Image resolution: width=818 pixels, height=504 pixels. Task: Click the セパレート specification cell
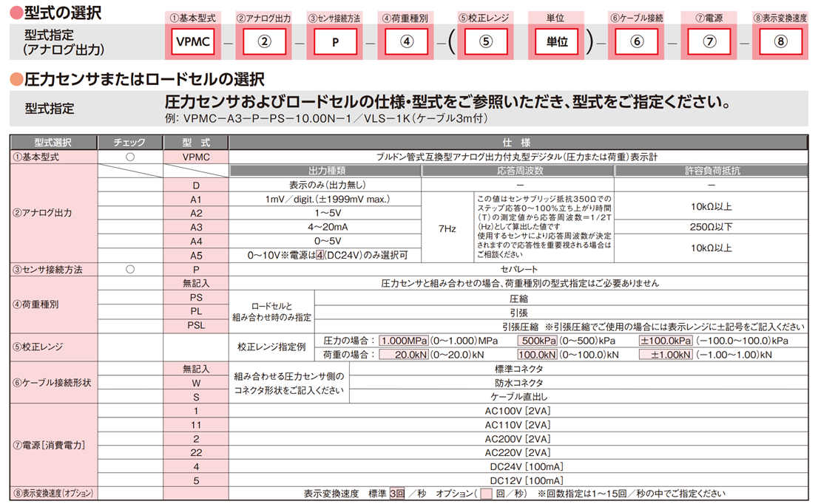[x=518, y=270]
